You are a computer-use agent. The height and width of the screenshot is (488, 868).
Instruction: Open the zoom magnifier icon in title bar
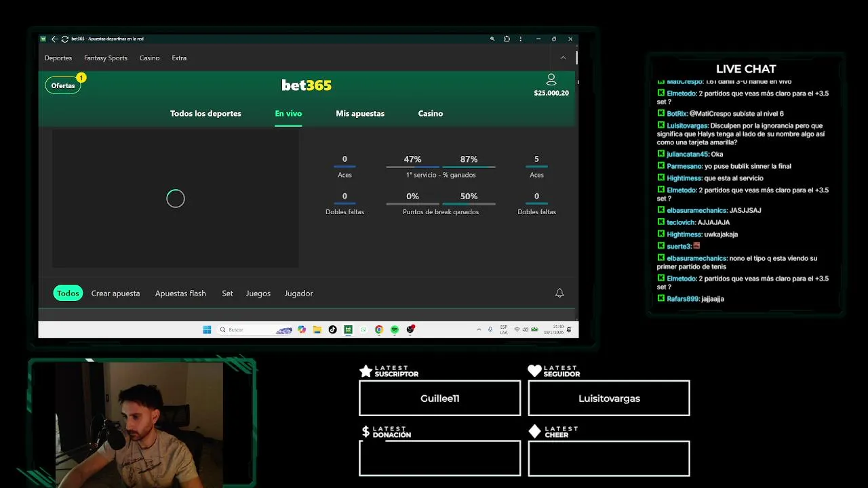(x=492, y=39)
